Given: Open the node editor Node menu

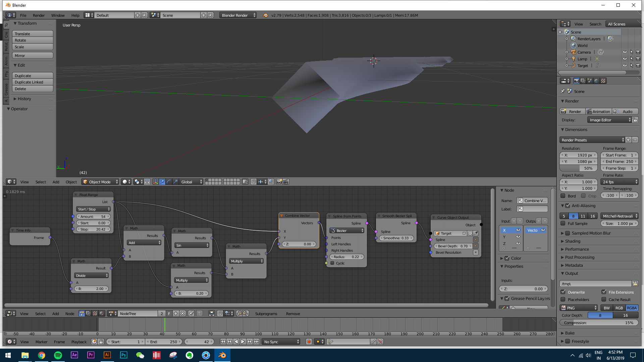Looking at the screenshot, I should coord(70,314).
